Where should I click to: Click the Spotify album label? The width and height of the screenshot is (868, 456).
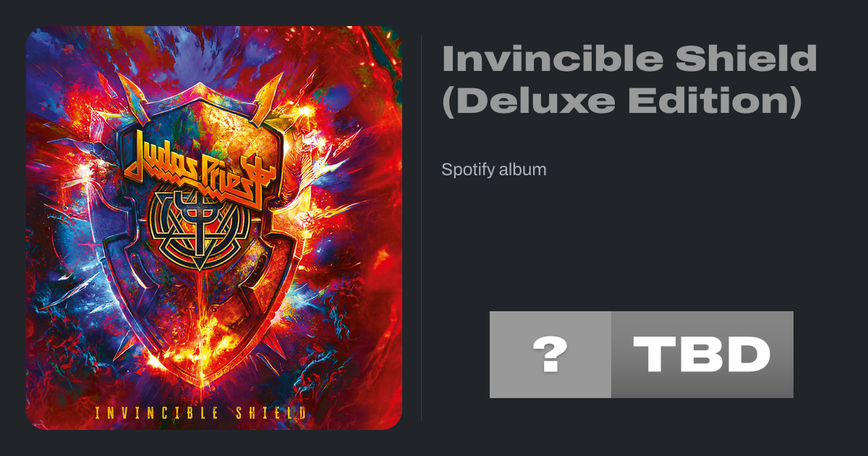pyautogui.click(x=494, y=170)
